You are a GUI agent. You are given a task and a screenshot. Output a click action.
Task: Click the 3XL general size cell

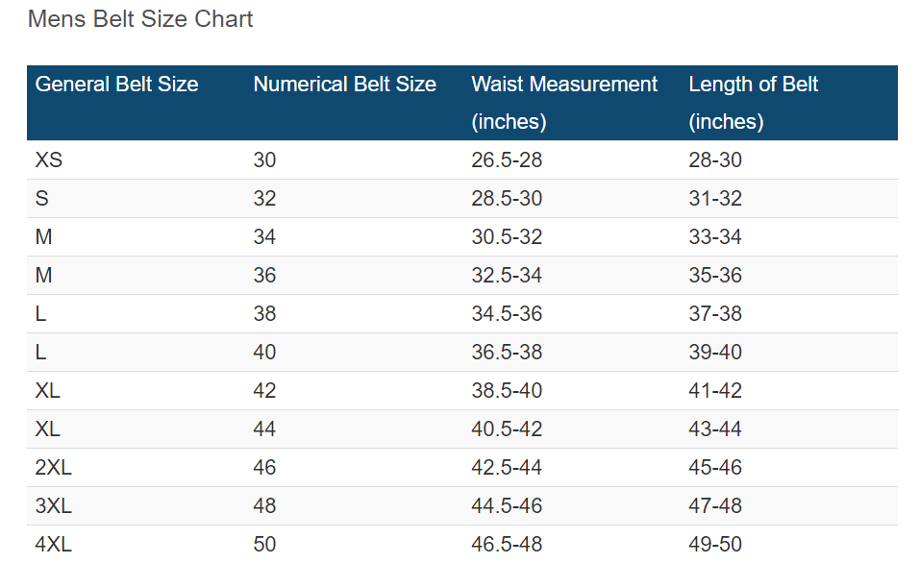coord(54,506)
